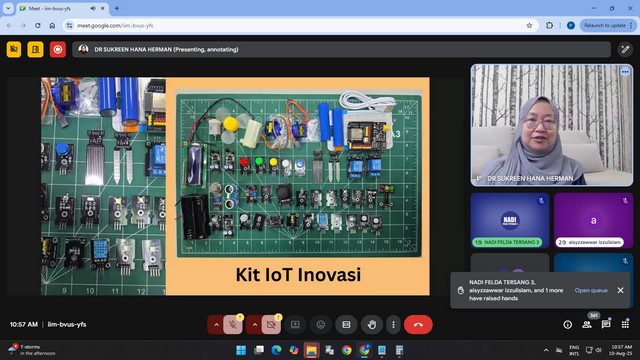Click the Open queue link
640x360 pixels.
click(x=591, y=290)
